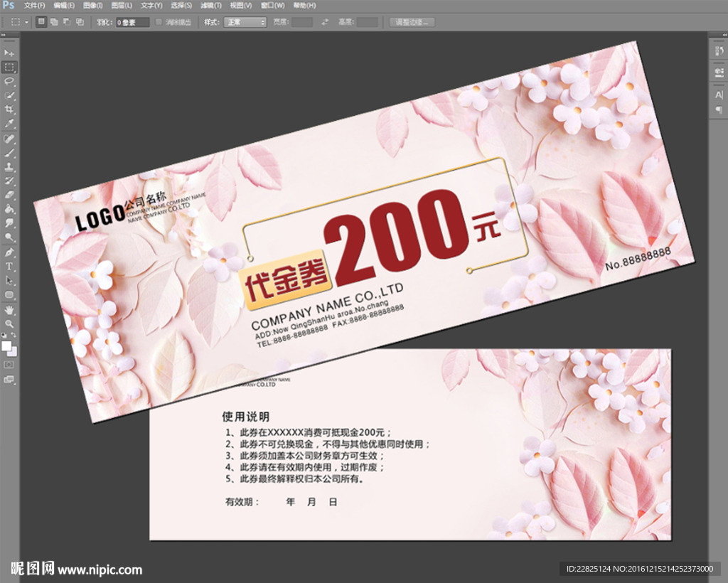Select the Path Selection tool
This screenshot has width=728, height=583.
9,280
